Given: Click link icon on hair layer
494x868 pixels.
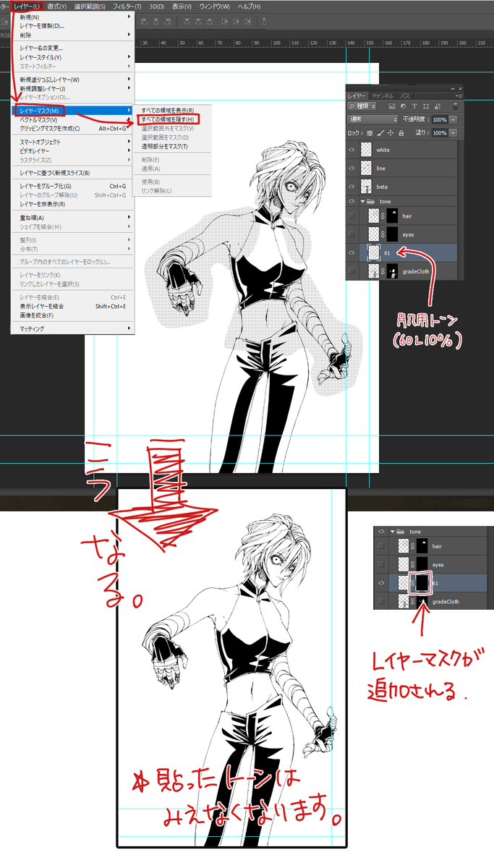Looking at the screenshot, I should click(x=383, y=216).
